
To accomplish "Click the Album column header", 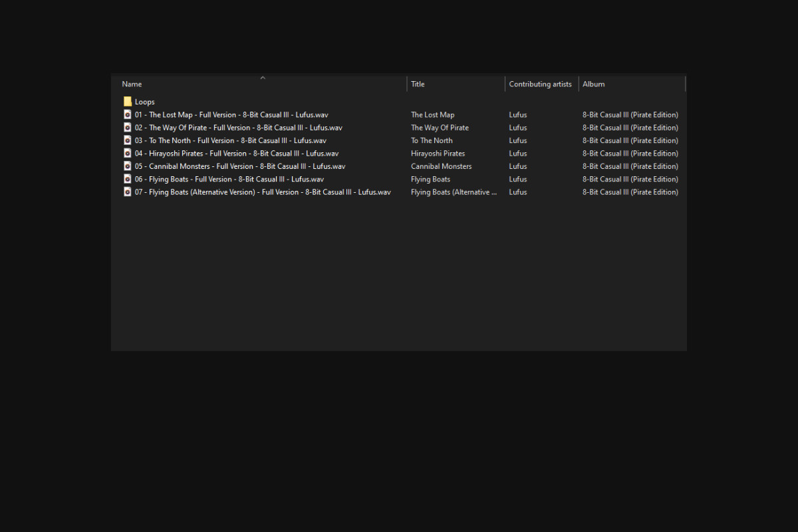I will tap(593, 84).
